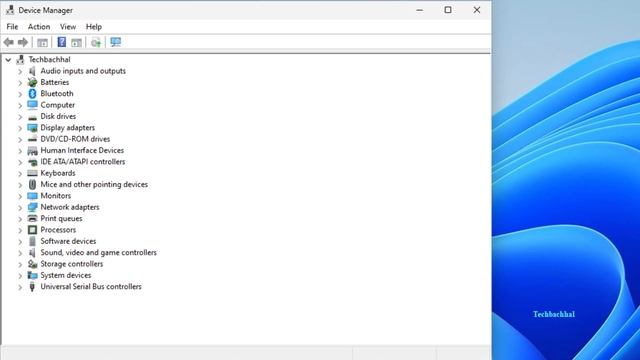Open the File menu
This screenshot has width=640, height=360.
12,27
